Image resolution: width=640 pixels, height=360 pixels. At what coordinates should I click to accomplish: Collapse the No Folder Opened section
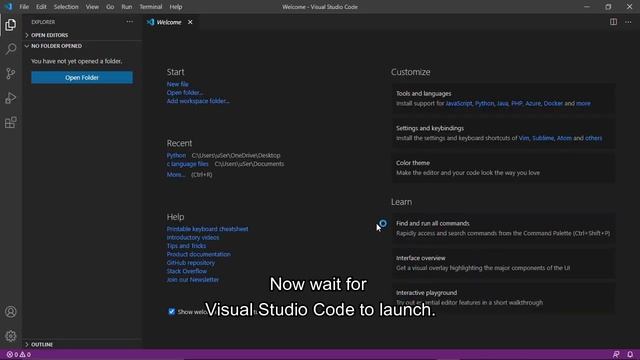point(82,46)
